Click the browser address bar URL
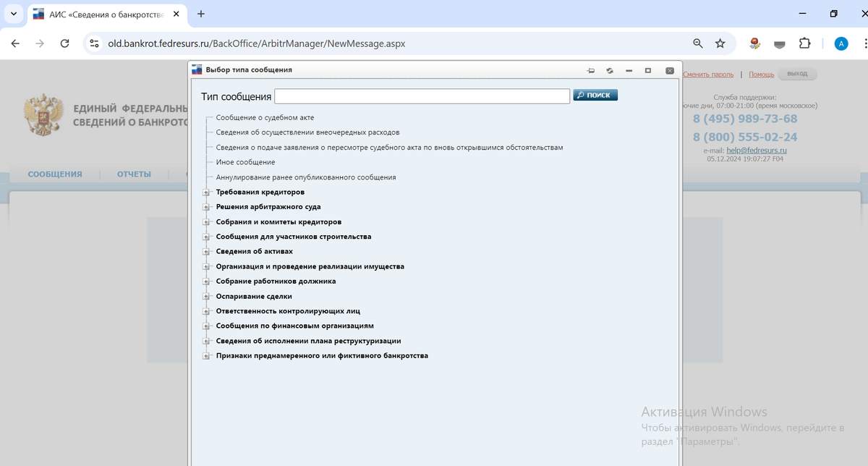Image resolution: width=868 pixels, height=466 pixels. click(x=257, y=43)
